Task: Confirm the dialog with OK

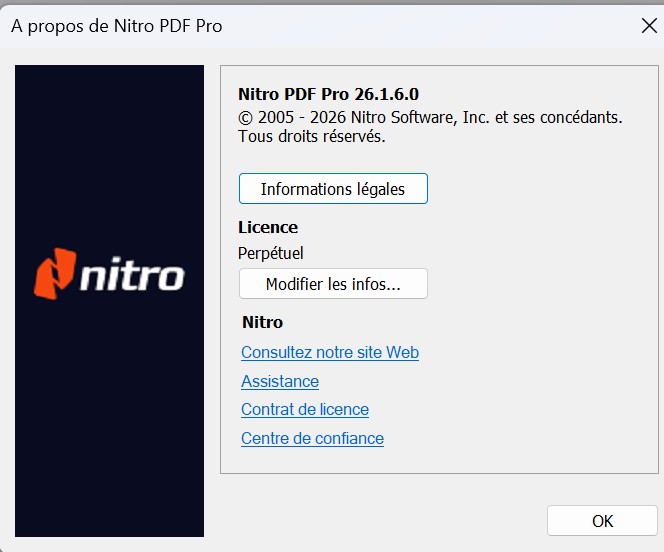Action: (602, 521)
